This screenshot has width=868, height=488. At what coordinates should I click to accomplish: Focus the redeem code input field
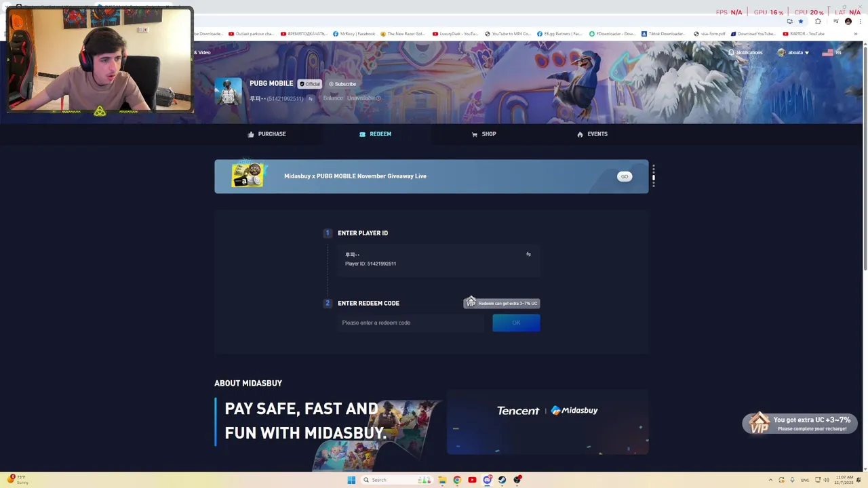click(x=411, y=323)
